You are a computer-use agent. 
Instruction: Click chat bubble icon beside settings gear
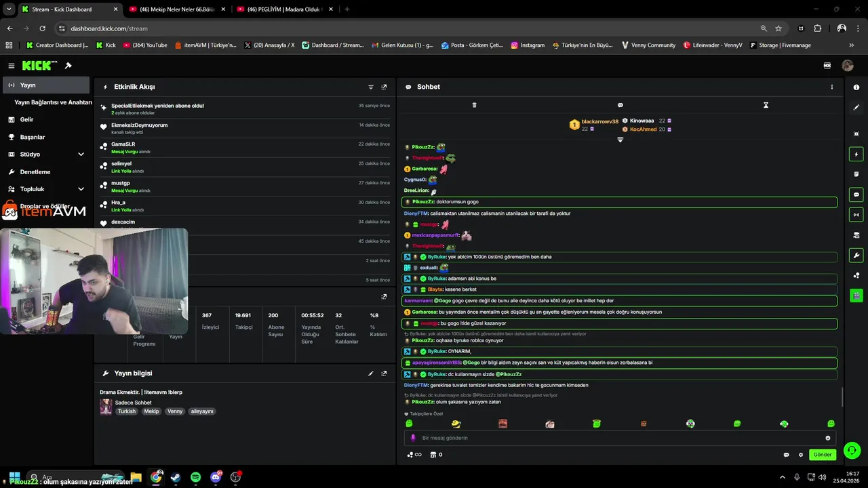click(x=787, y=455)
